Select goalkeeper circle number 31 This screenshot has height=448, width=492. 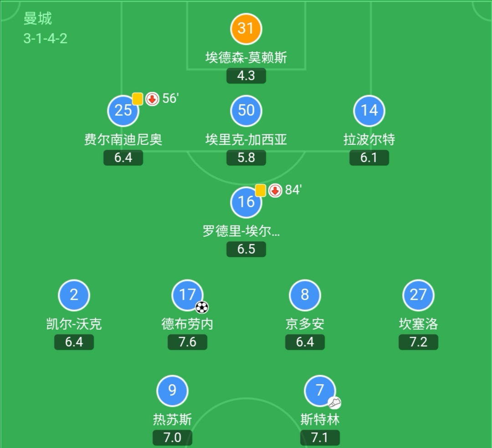click(246, 28)
